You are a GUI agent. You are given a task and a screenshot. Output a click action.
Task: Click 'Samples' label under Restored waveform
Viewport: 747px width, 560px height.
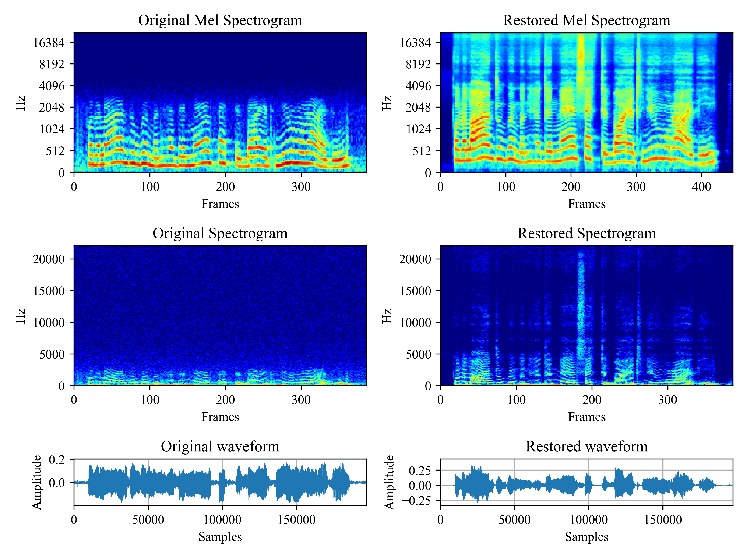coord(587,537)
